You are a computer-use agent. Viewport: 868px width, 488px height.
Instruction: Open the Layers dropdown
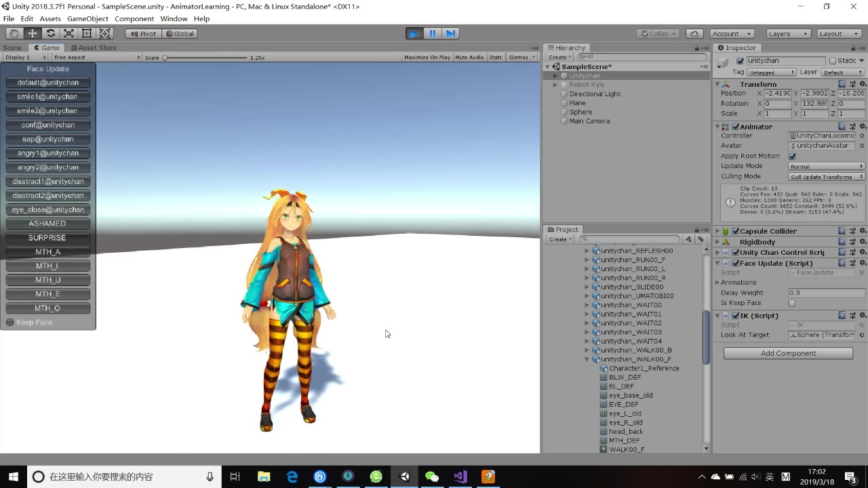coord(788,33)
